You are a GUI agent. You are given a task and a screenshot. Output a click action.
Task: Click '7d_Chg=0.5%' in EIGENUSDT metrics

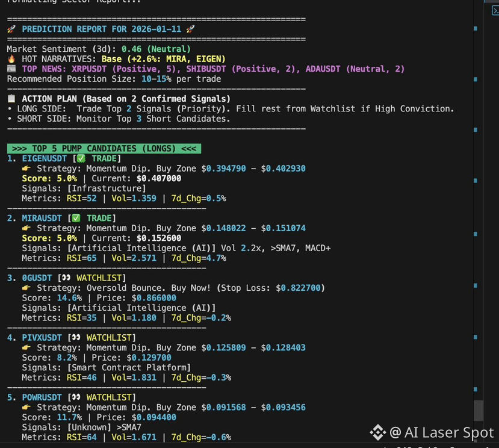tap(199, 198)
